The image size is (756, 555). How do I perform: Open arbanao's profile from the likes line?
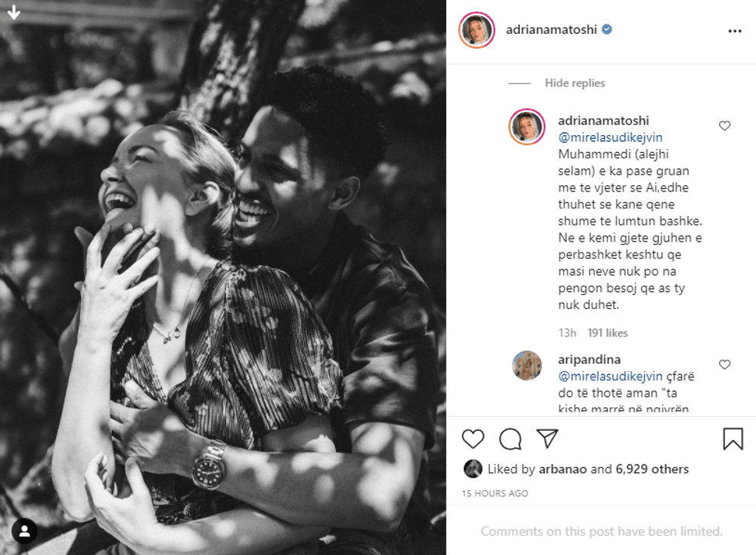pos(562,469)
